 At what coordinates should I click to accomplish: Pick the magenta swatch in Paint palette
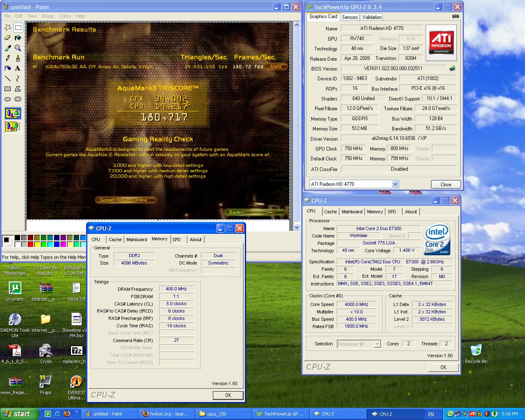pyautogui.click(x=63, y=244)
